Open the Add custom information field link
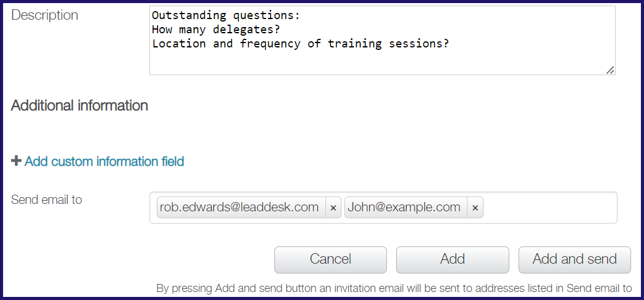Viewport: 644px width, 300px height. tap(104, 161)
